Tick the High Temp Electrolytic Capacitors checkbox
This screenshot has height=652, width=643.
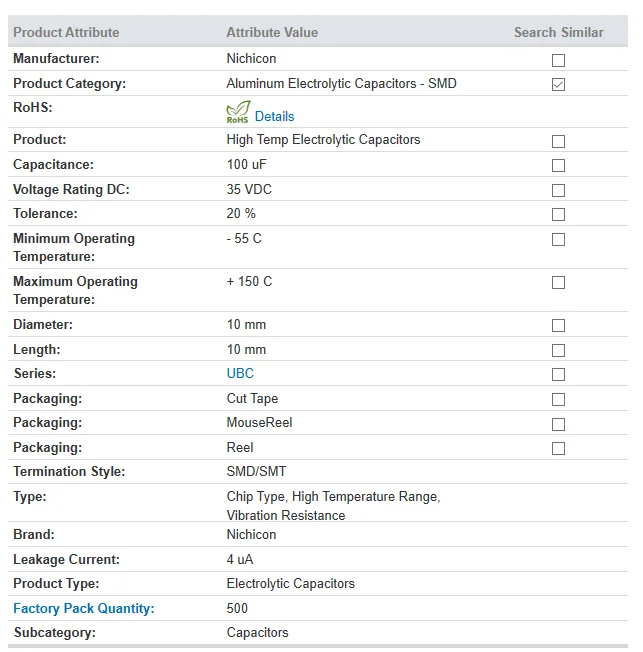558,141
